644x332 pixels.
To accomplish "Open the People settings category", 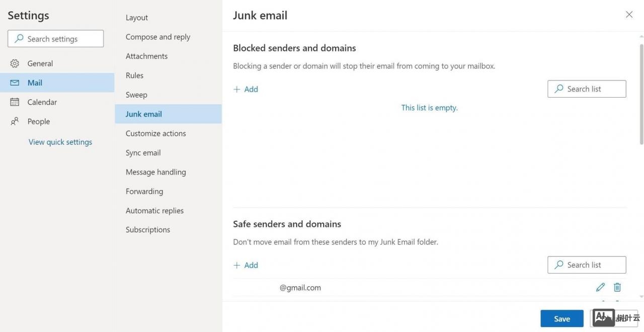I will [x=38, y=121].
